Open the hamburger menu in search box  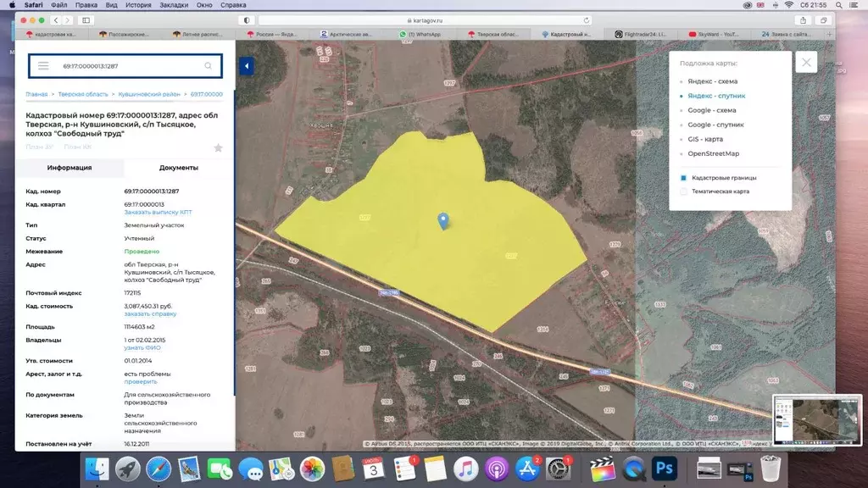(x=43, y=65)
